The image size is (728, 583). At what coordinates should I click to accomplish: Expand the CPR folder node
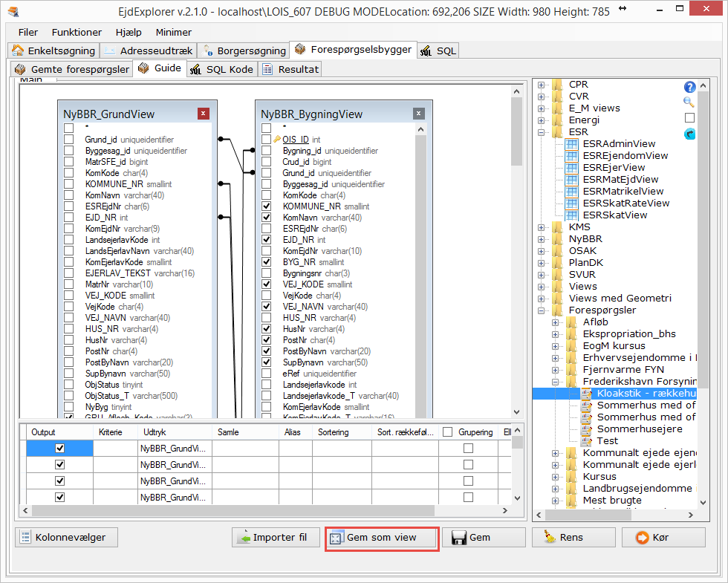click(x=542, y=85)
